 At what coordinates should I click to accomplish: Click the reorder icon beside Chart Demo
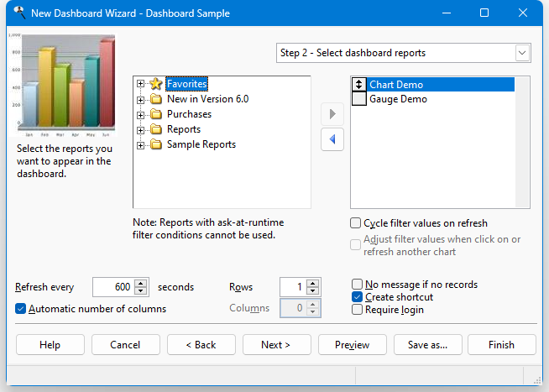[x=359, y=85]
